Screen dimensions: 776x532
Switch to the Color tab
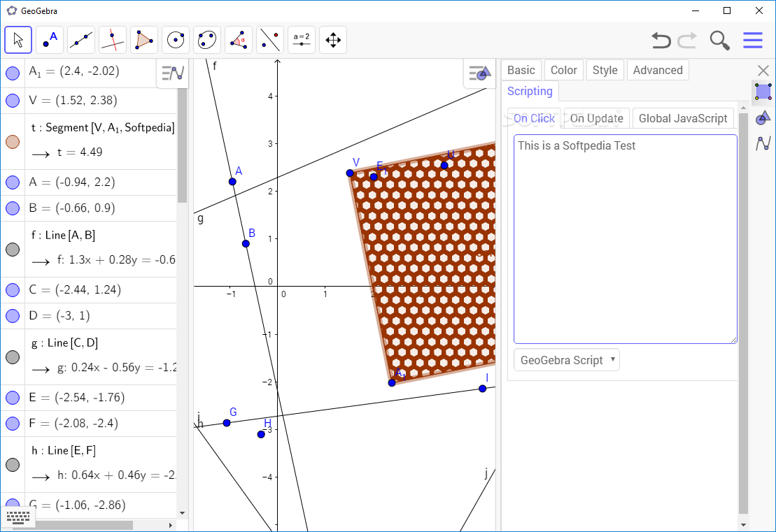(x=564, y=70)
